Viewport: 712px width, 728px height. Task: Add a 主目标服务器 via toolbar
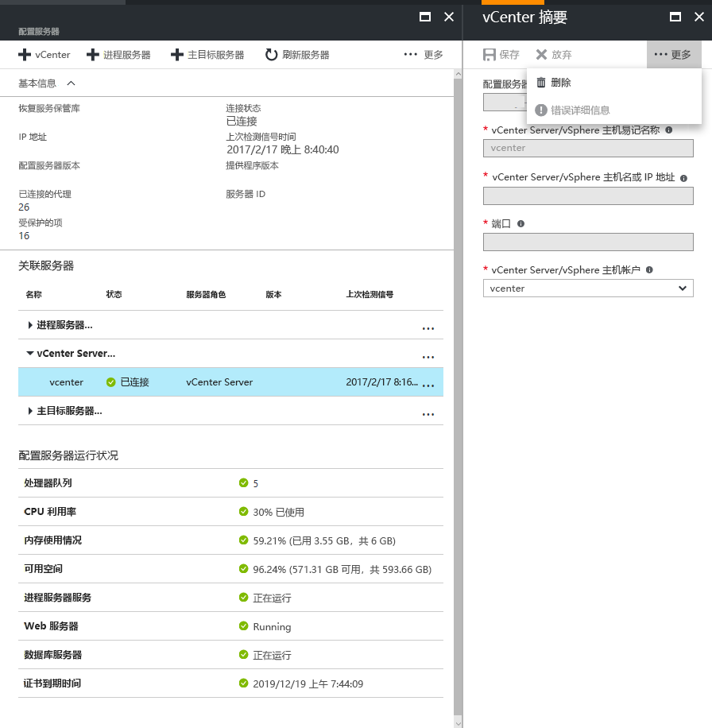coord(207,55)
